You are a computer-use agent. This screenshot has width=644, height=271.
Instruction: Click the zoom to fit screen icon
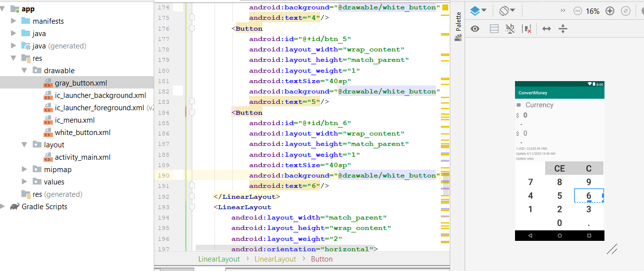[625, 11]
